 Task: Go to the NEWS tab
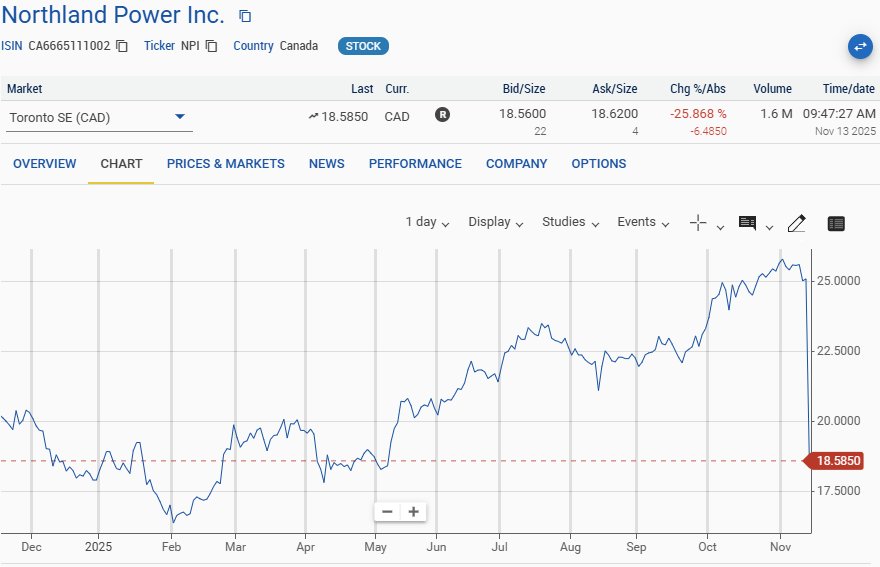coord(327,164)
